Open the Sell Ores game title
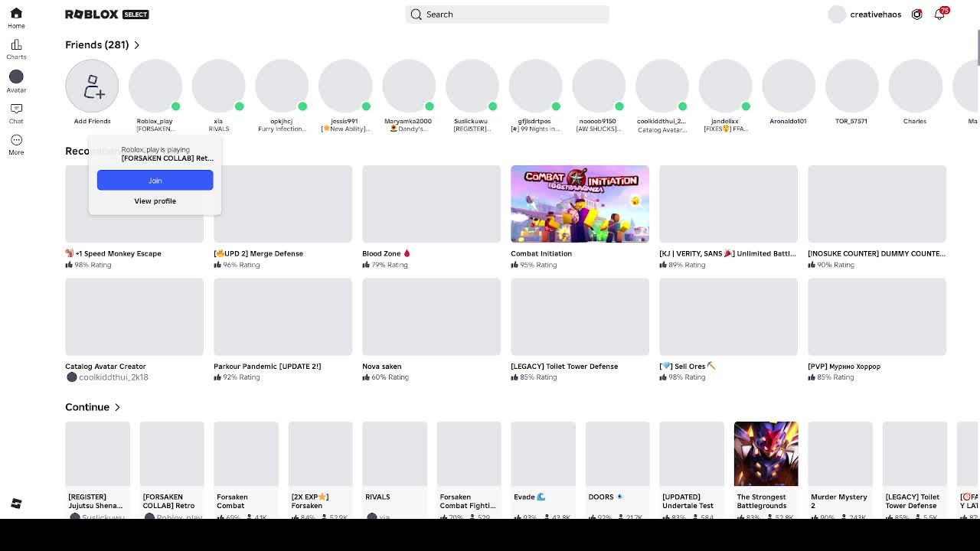 coord(688,367)
